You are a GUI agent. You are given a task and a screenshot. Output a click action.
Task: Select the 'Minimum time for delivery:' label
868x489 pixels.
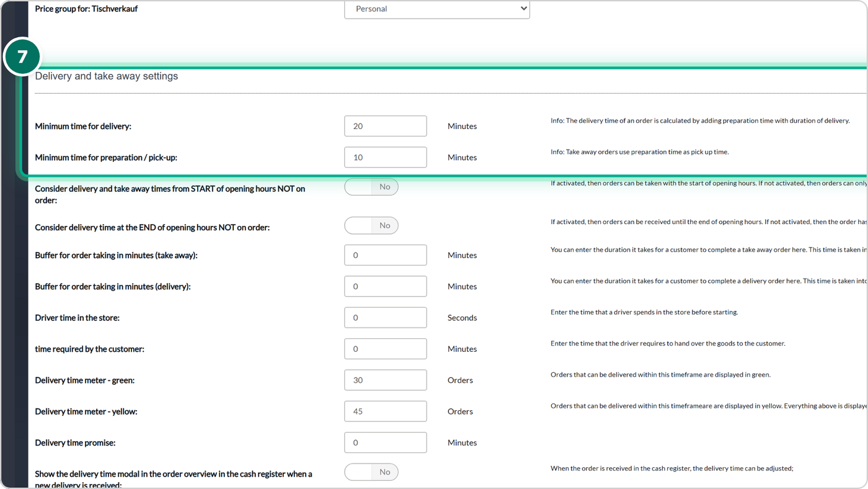83,127
